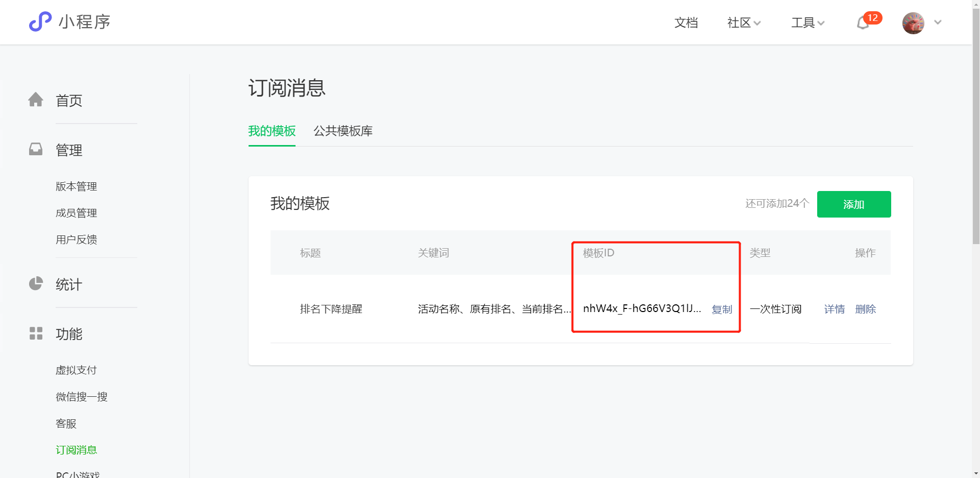Click the 一次性订阅 type cell

coord(775,309)
